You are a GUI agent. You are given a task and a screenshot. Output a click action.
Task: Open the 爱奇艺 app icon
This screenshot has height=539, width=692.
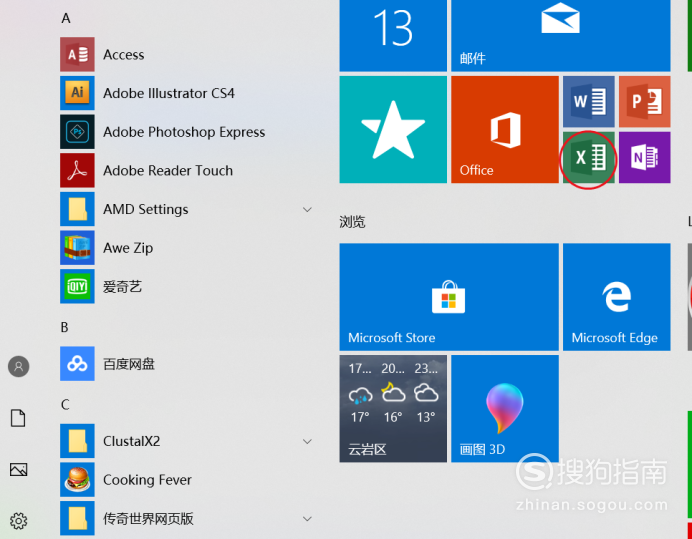77,286
